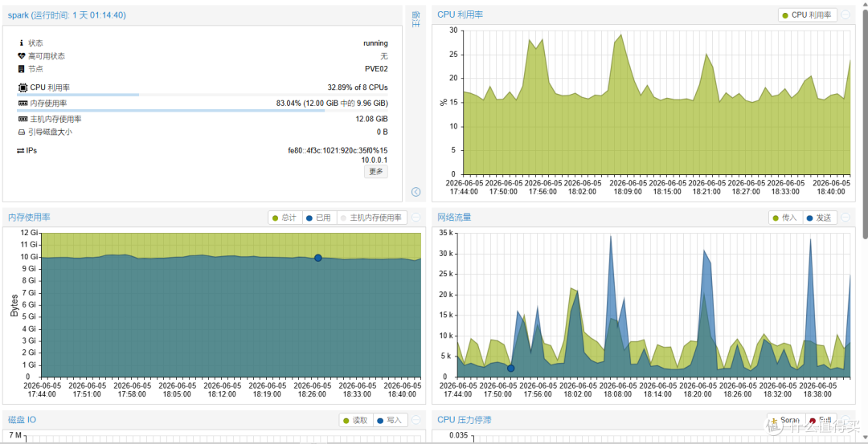Click the 'running' status value
Image resolution: width=868 pixels, height=444 pixels.
375,43
